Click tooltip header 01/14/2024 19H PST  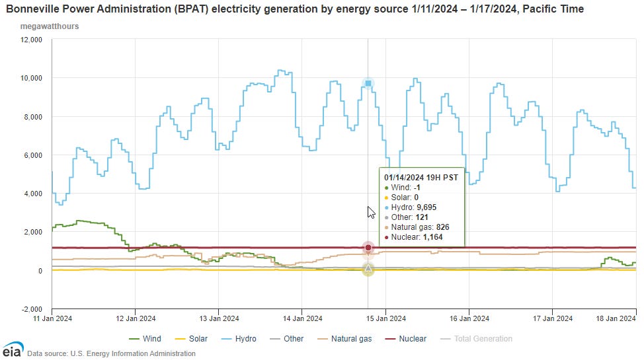421,177
